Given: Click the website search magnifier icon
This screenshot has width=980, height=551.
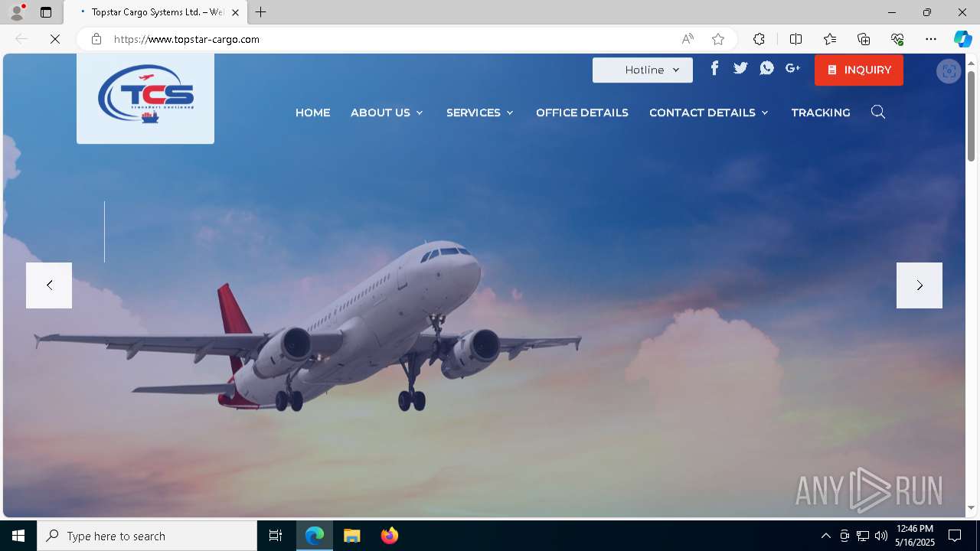Looking at the screenshot, I should pyautogui.click(x=878, y=112).
